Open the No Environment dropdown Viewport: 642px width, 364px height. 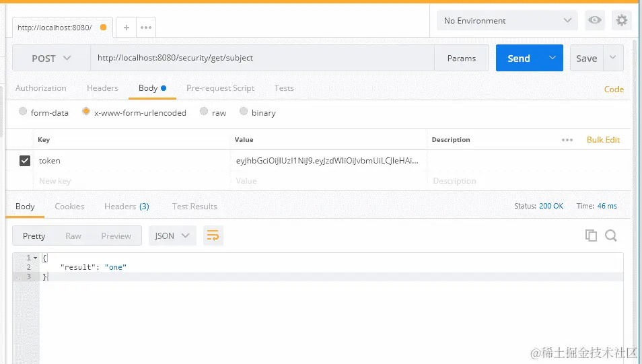tap(507, 20)
